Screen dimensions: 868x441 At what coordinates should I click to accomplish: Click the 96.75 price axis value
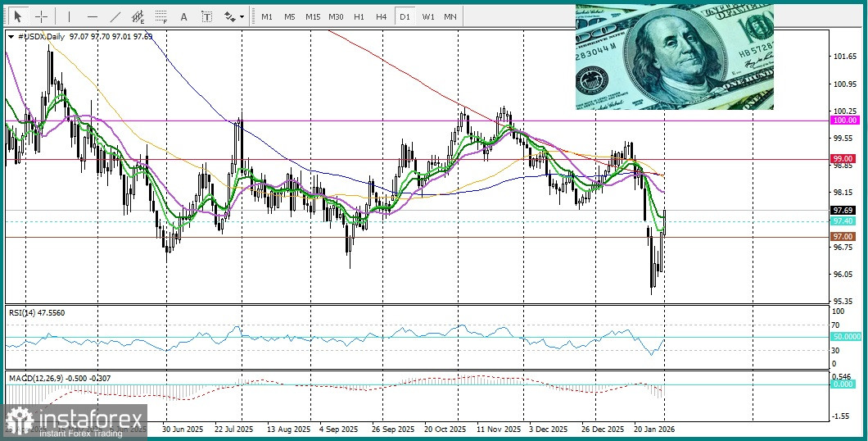point(843,247)
